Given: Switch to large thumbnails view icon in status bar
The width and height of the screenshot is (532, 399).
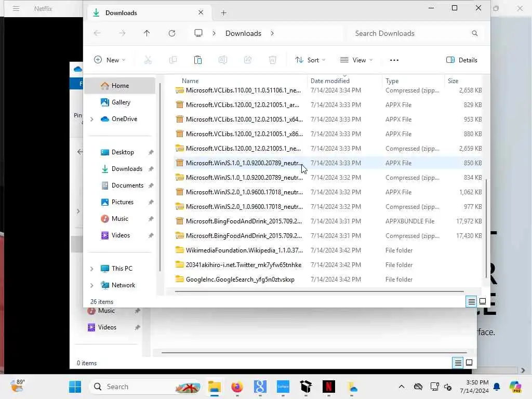Looking at the screenshot, I should coord(483,301).
